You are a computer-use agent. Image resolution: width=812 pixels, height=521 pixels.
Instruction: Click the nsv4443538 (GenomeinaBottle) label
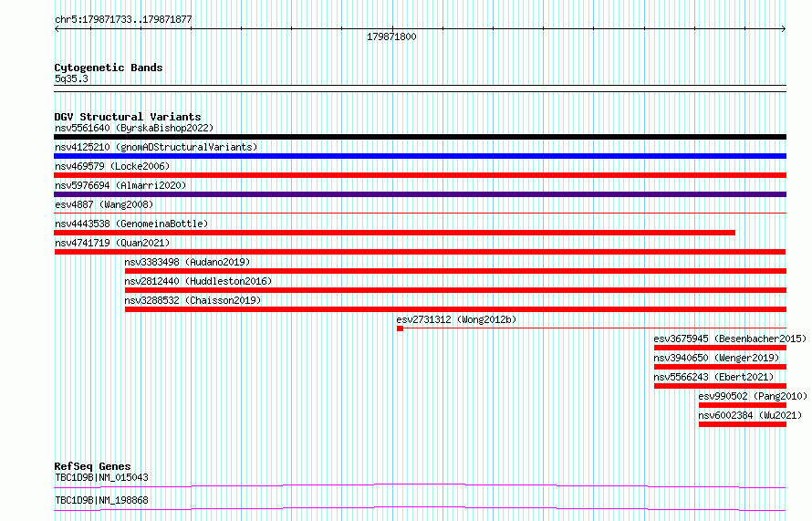coord(131,224)
